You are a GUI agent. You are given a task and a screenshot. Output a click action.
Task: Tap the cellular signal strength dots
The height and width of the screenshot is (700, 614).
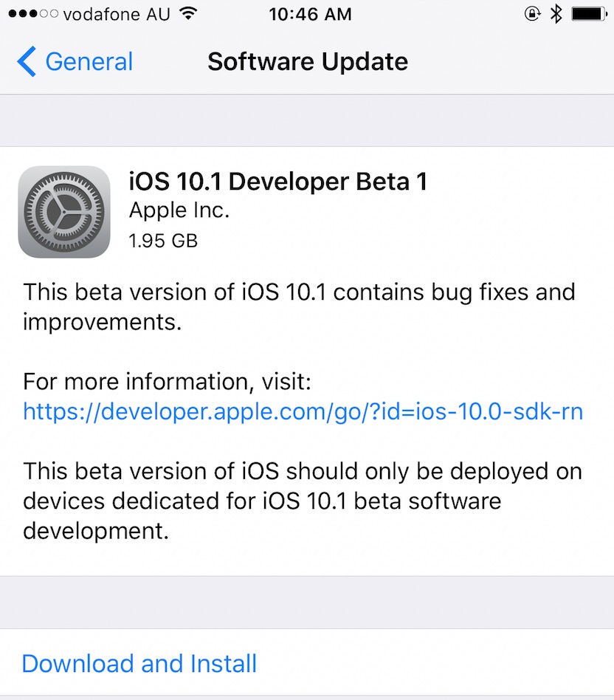pos(32,14)
